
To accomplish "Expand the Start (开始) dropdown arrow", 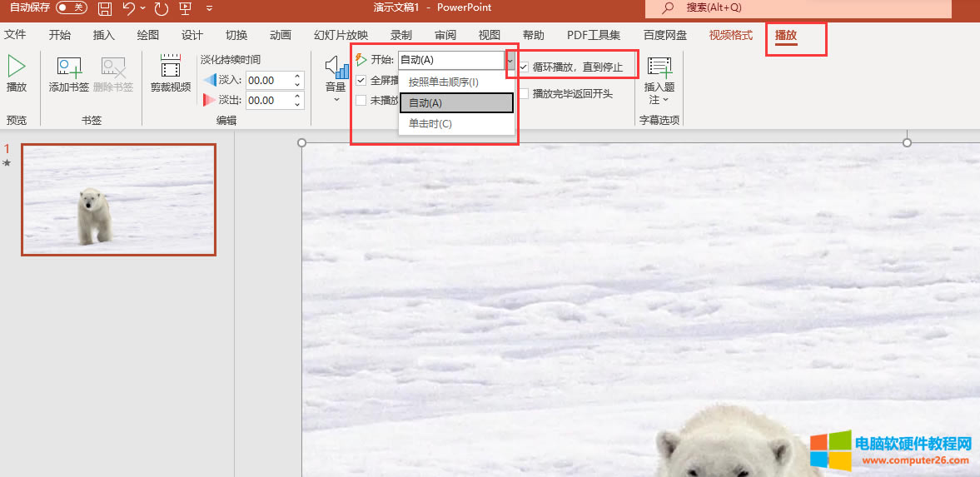I will click(x=510, y=60).
